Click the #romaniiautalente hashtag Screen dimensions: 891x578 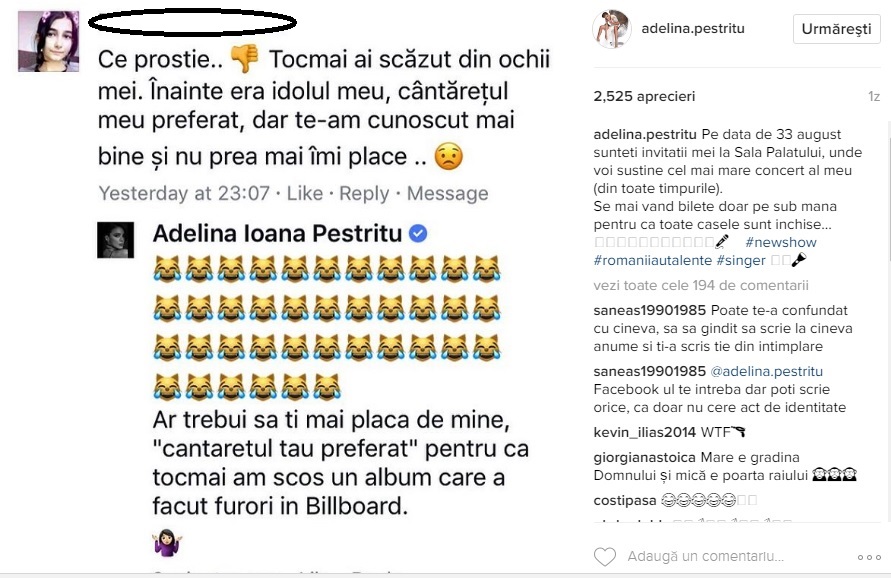tap(652, 260)
